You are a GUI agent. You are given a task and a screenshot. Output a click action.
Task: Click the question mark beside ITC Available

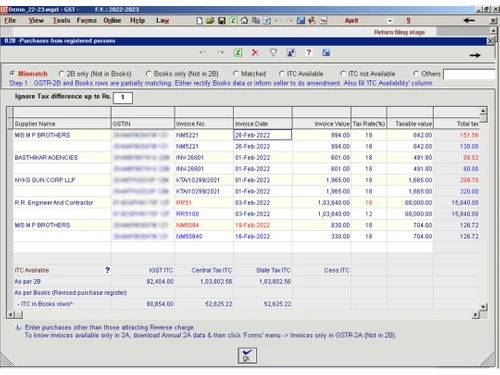pos(107,270)
